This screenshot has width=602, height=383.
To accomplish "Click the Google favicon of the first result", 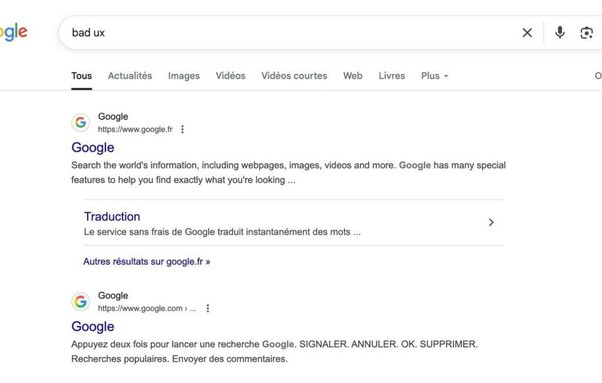I will (81, 122).
